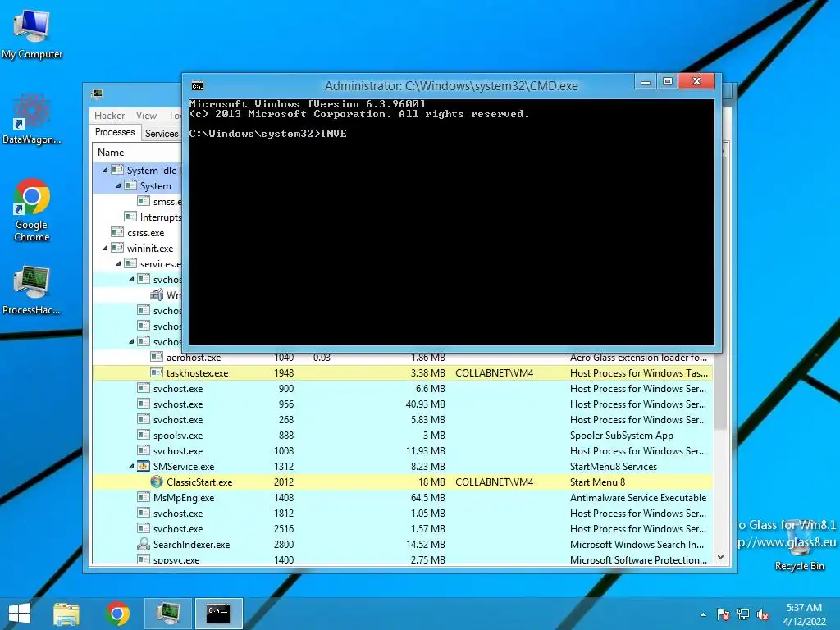The height and width of the screenshot is (630, 840).
Task: Click the PID 2012 cell
Action: point(283,482)
